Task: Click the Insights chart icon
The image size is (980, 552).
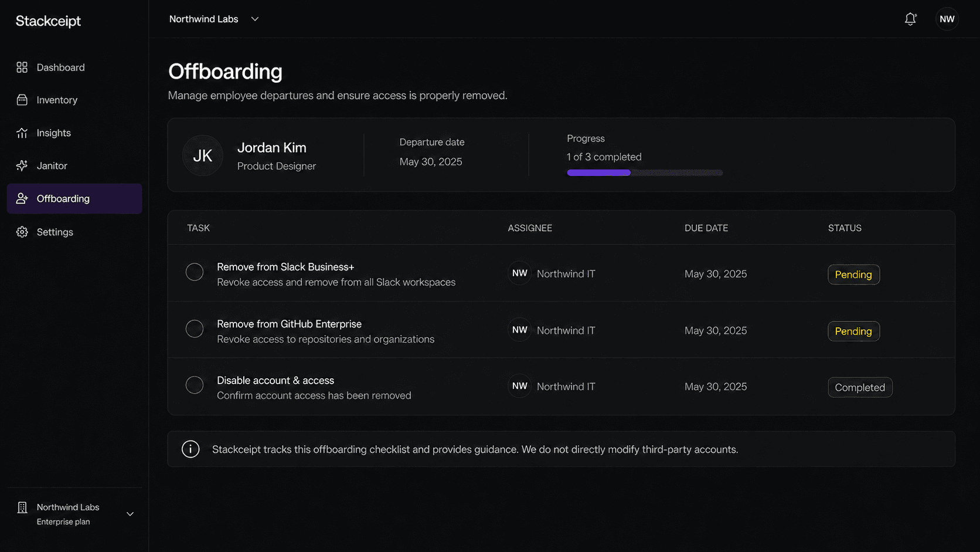Action: [x=22, y=133]
